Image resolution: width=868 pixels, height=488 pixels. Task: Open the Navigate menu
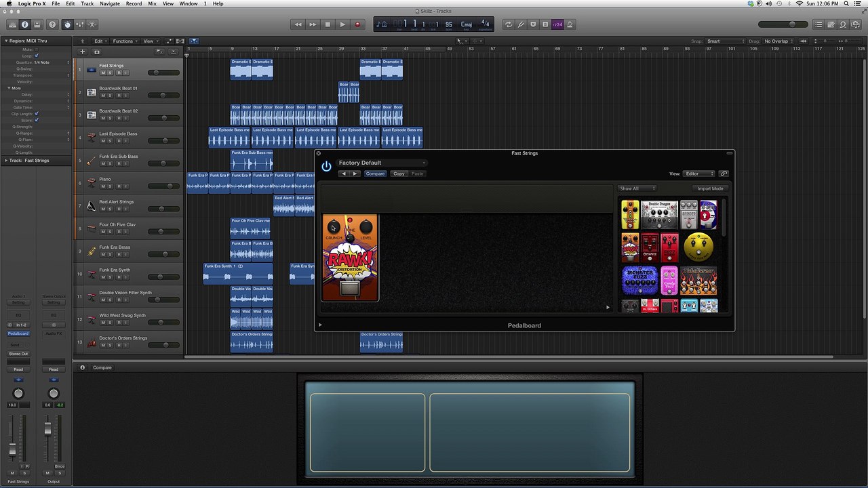tap(110, 3)
